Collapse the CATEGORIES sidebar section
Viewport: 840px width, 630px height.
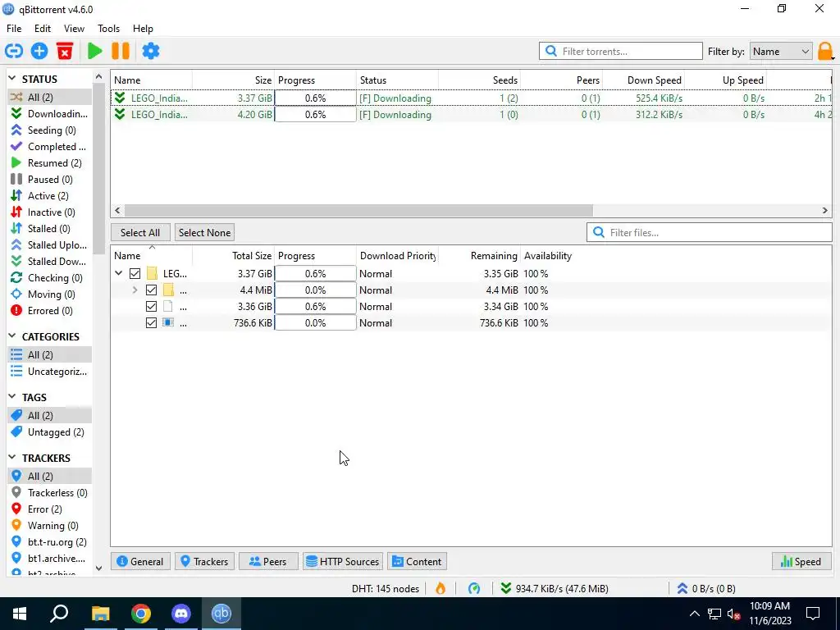[x=12, y=336]
